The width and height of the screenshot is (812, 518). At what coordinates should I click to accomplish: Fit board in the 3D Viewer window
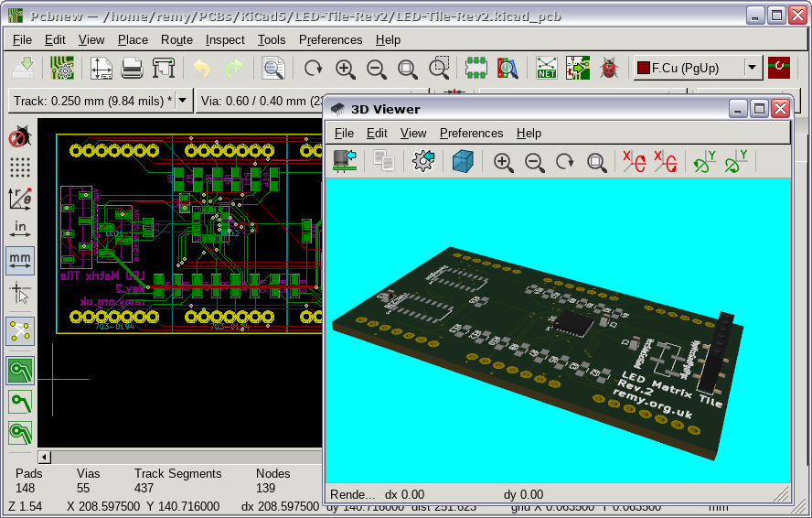click(x=596, y=162)
